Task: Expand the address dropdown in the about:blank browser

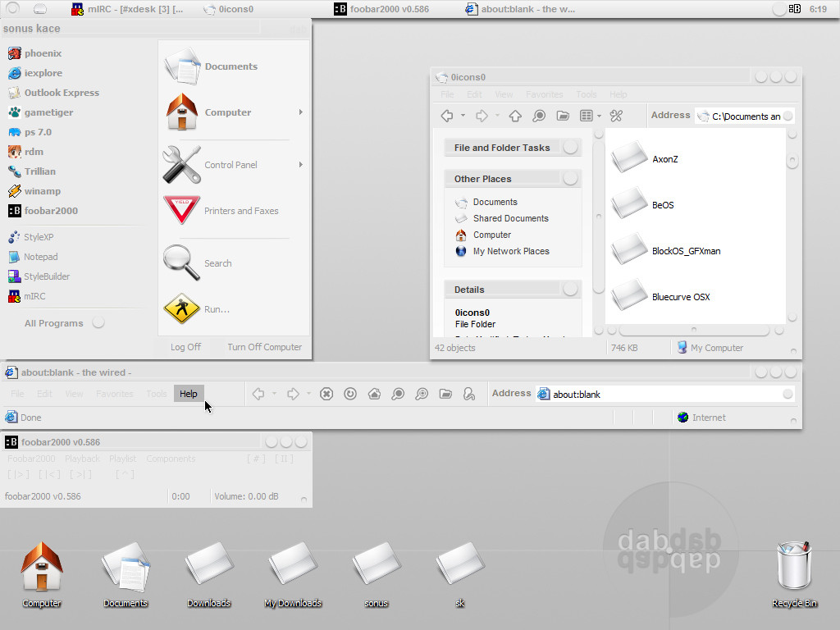Action: pyautogui.click(x=787, y=395)
